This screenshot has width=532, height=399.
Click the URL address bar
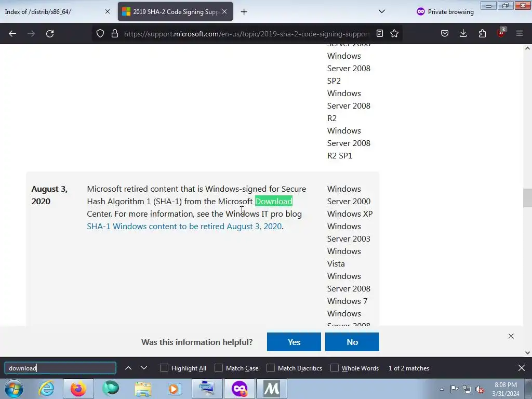[247, 34]
